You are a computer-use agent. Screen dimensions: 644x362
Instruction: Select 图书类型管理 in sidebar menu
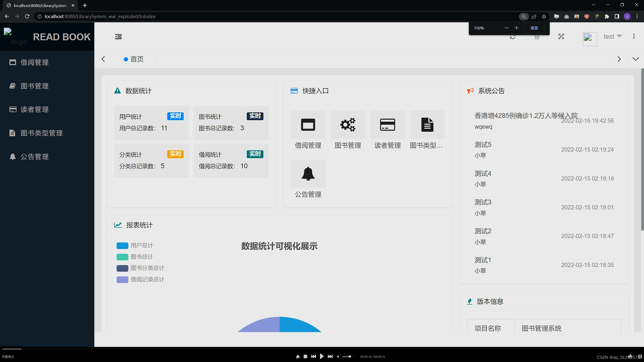click(42, 133)
